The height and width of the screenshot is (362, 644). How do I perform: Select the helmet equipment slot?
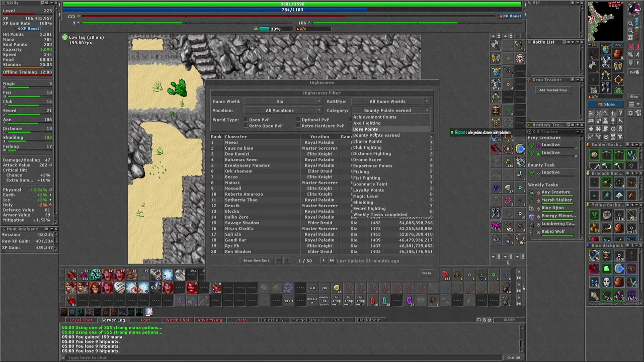(606, 49)
